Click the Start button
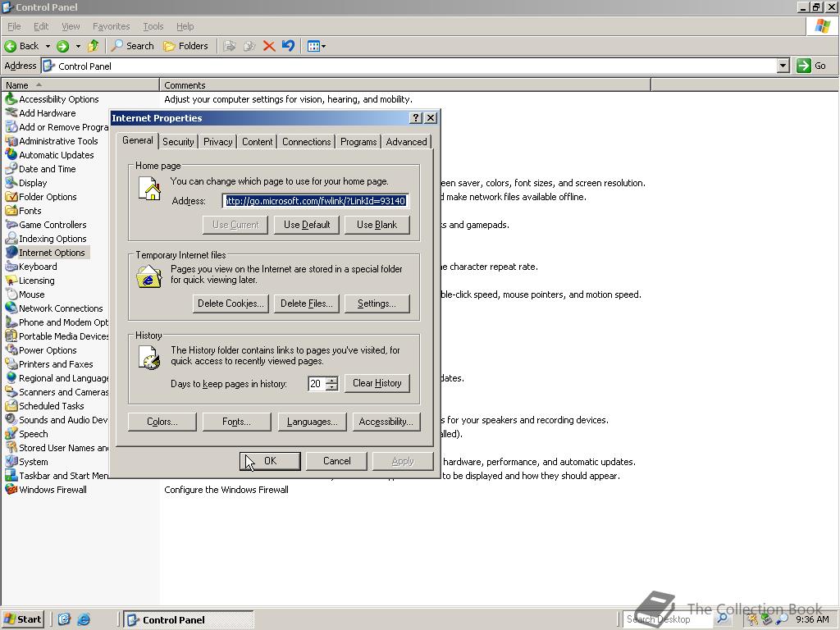 [22, 619]
